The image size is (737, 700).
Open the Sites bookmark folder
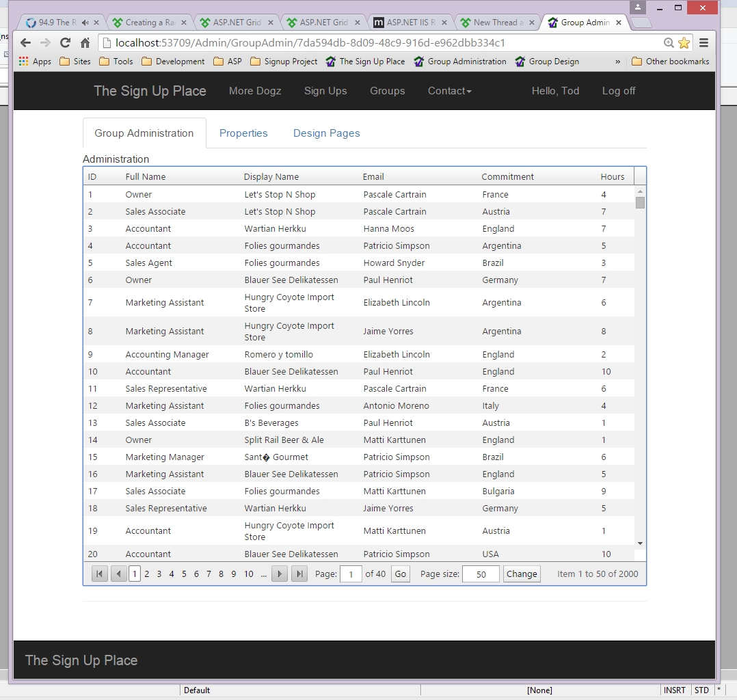75,62
